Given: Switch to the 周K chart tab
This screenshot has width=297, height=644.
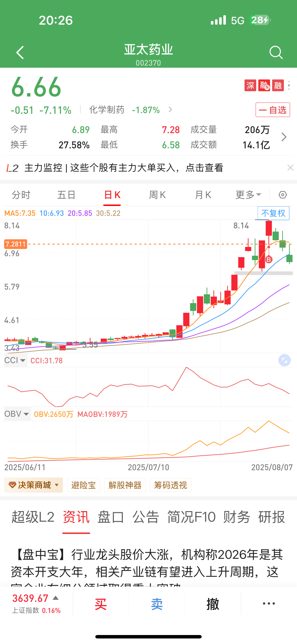Looking at the screenshot, I should (157, 195).
